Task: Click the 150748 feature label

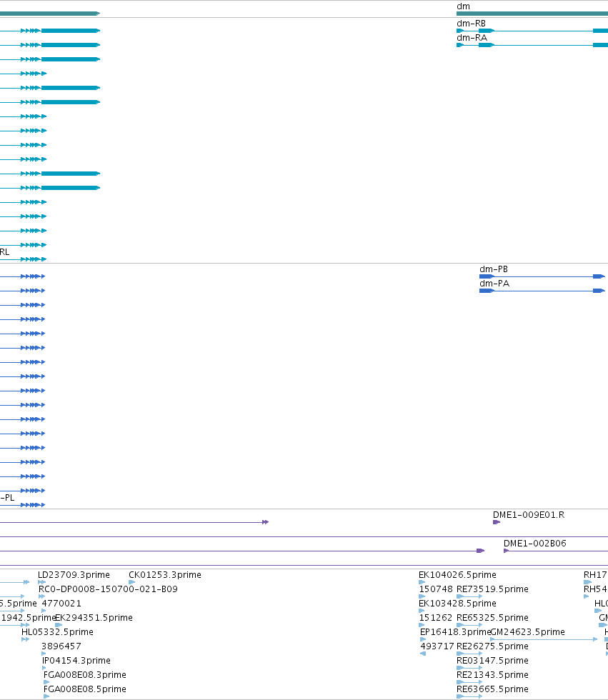Action: (436, 589)
